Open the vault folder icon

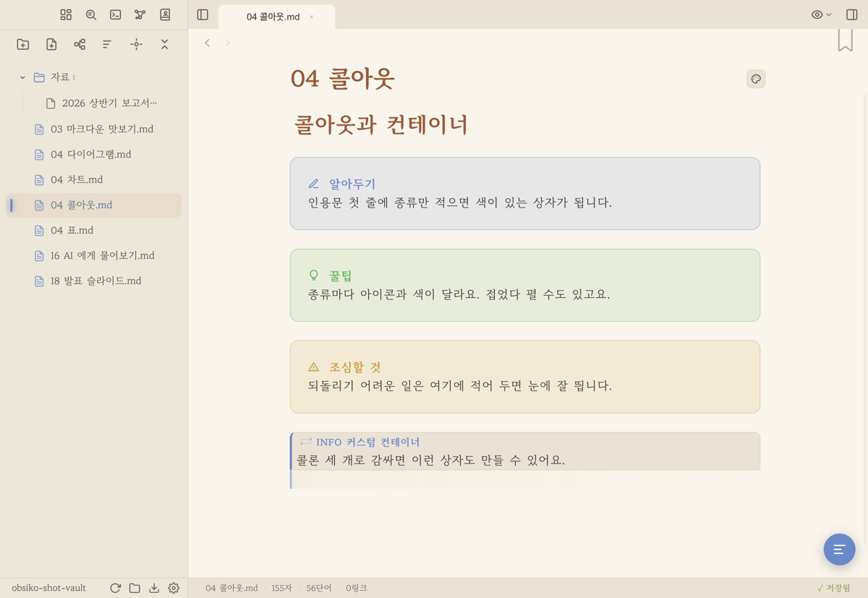135,588
